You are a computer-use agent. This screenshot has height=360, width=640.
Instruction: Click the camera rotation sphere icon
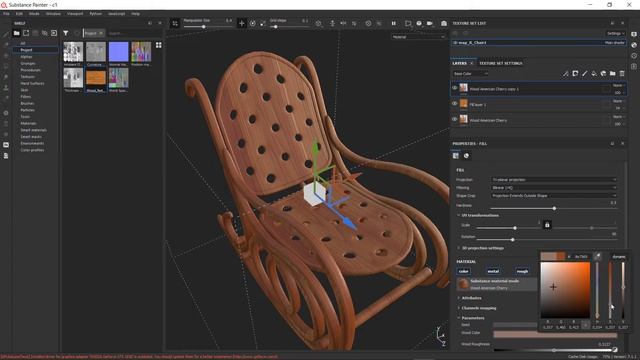[x=419, y=24]
